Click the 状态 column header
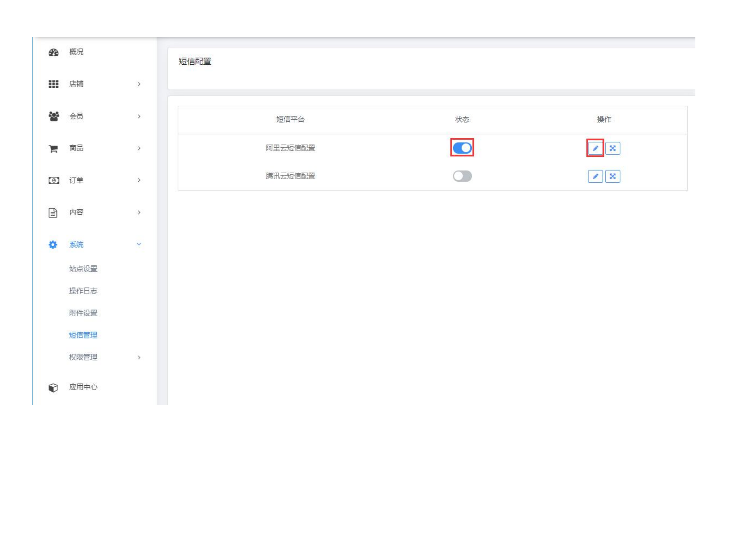The image size is (756, 534). coord(462,119)
